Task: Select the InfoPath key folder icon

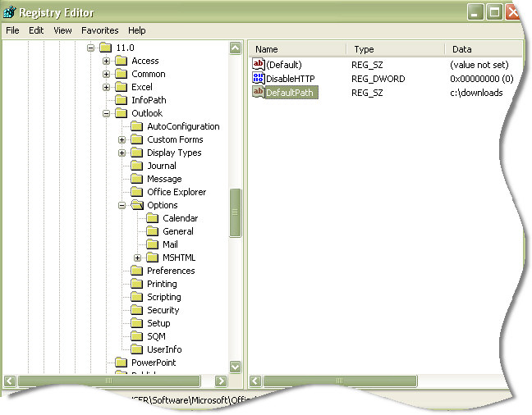Action: 122,100
